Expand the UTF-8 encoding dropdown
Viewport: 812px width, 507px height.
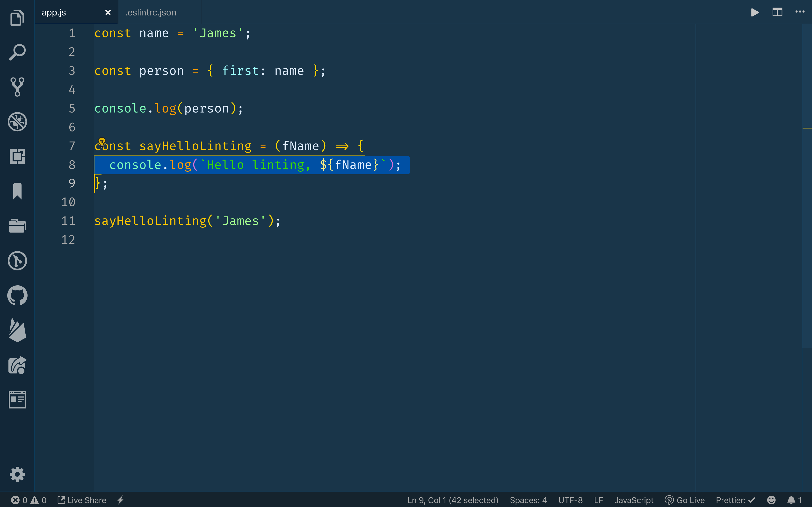point(571,500)
